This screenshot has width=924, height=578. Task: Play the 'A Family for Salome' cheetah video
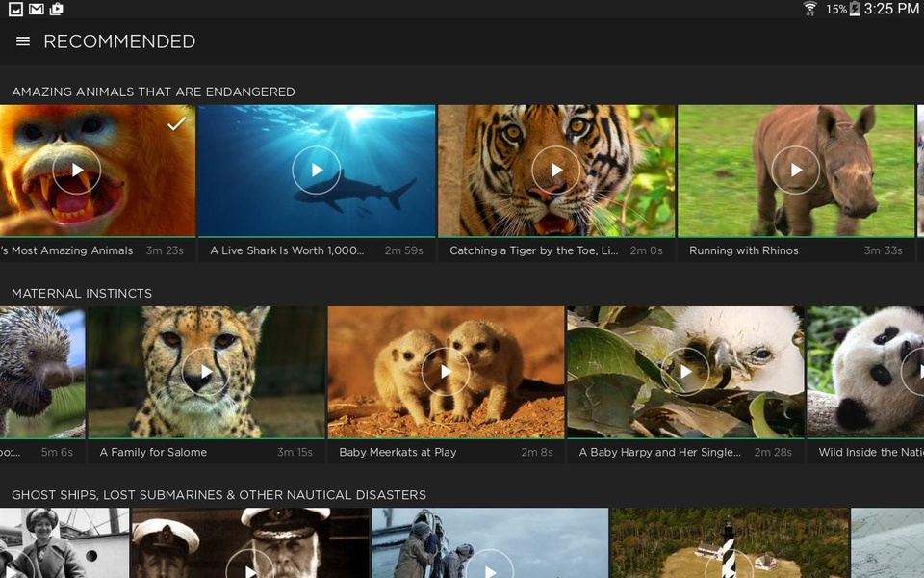pos(206,372)
